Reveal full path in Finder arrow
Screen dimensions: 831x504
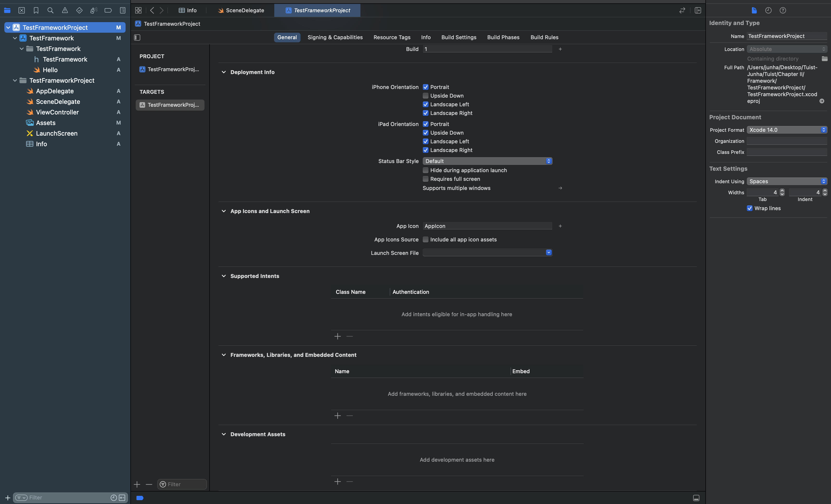coord(822,101)
